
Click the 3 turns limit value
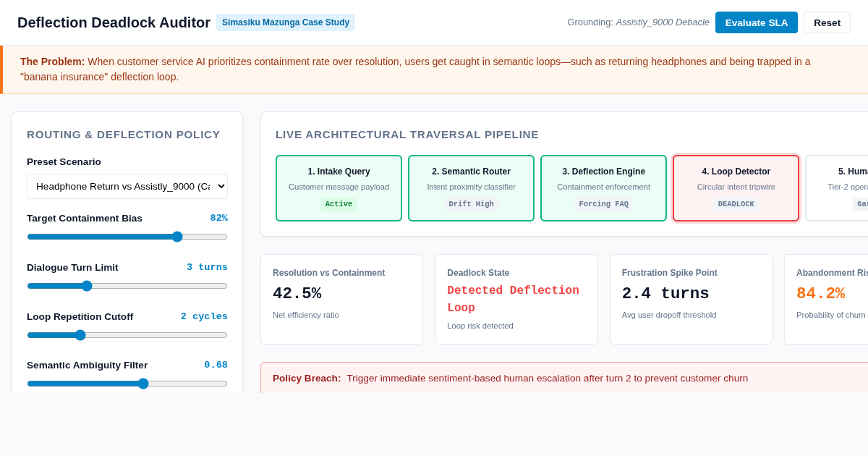207,267
